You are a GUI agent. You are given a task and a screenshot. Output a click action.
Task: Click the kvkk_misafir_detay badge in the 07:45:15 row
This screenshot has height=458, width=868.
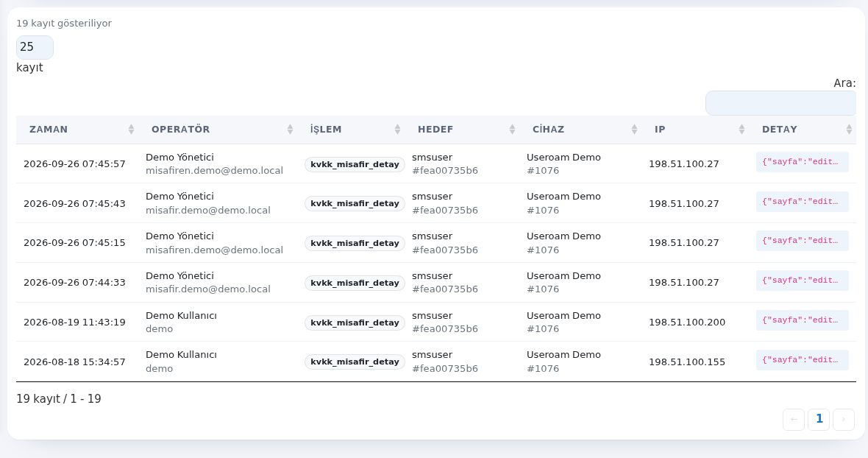pyautogui.click(x=355, y=243)
